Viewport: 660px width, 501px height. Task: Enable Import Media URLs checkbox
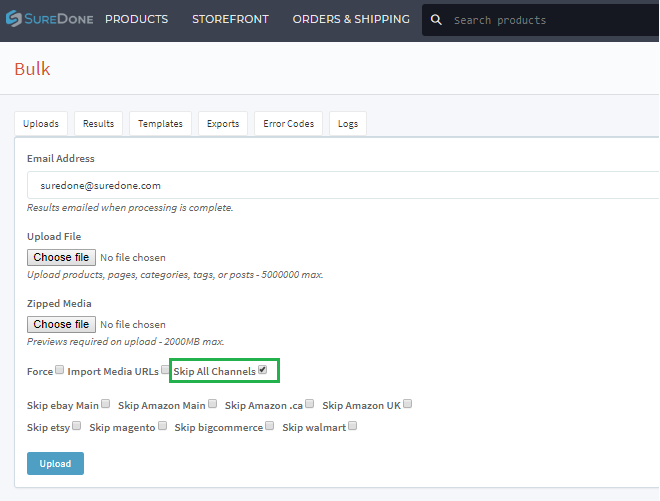[x=165, y=370]
